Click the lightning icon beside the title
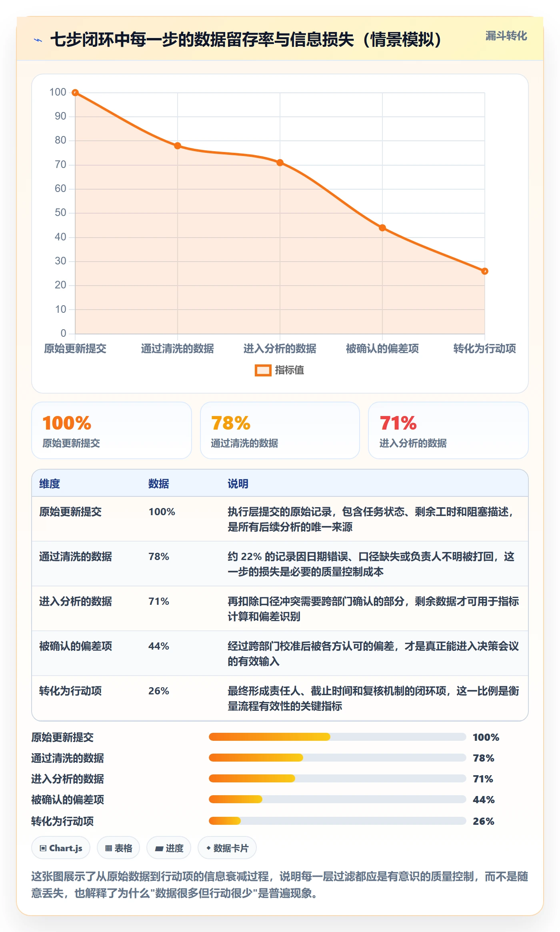Screen dimensions: 560x932 [x=38, y=40]
